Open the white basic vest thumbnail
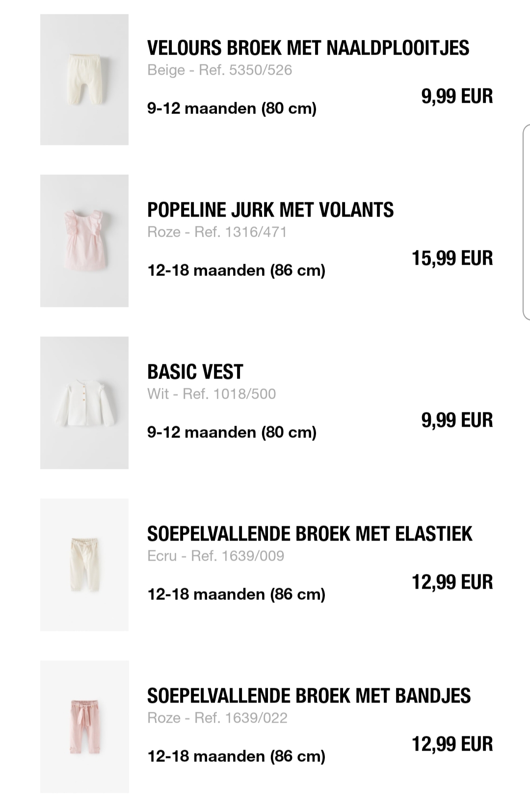This screenshot has width=530, height=812. point(84,403)
